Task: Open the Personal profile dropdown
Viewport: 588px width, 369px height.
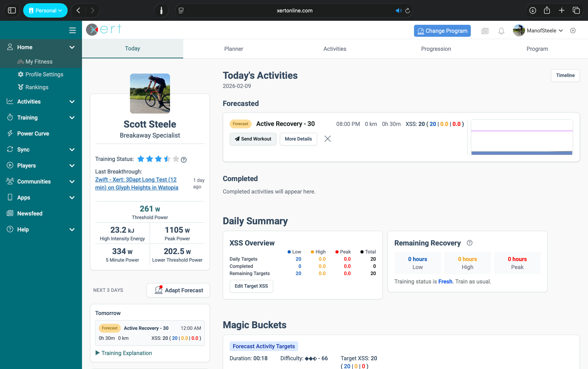Action: [x=45, y=11]
